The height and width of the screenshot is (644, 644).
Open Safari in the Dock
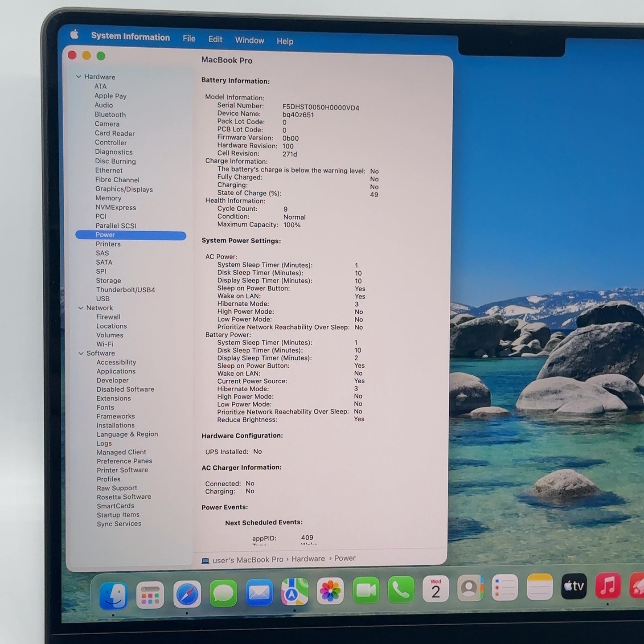187,595
